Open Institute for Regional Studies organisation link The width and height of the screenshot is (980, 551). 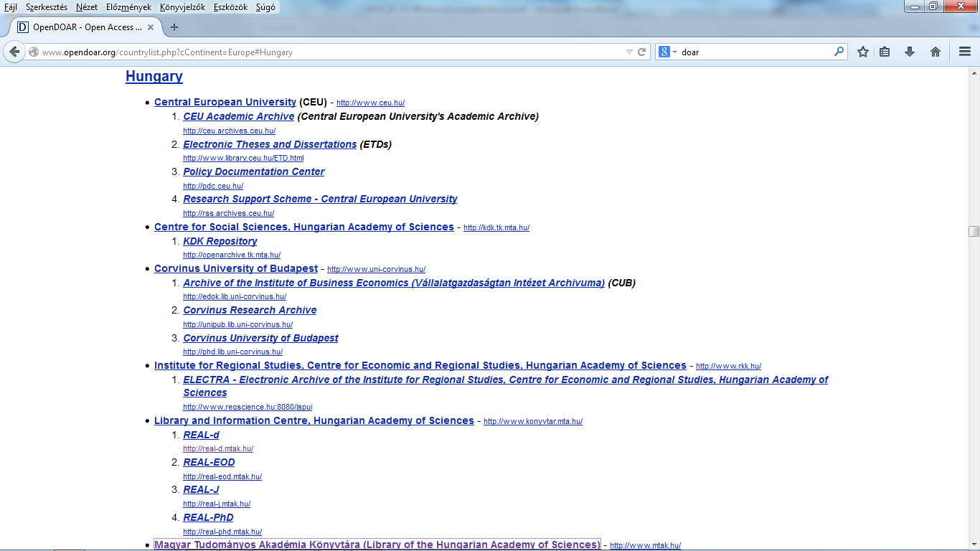tap(420, 365)
